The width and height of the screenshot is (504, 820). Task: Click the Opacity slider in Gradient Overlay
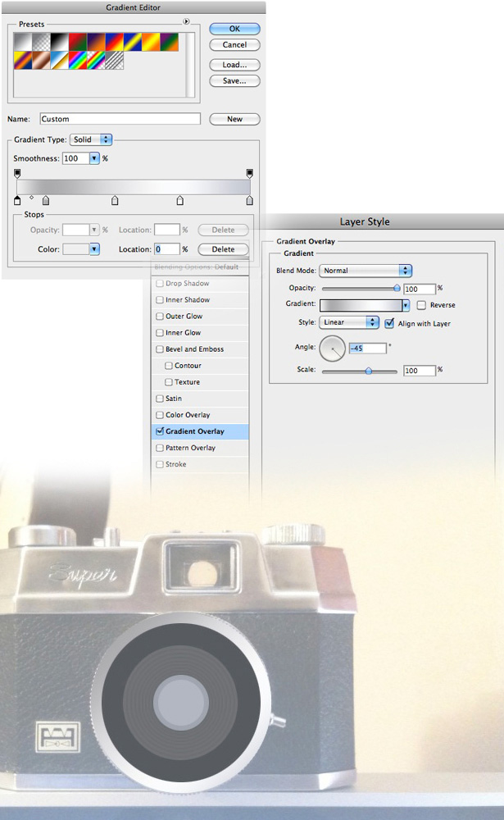(360, 288)
